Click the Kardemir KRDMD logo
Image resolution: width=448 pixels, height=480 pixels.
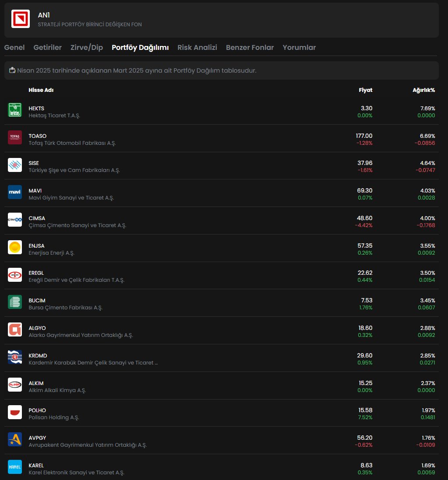[x=15, y=357]
